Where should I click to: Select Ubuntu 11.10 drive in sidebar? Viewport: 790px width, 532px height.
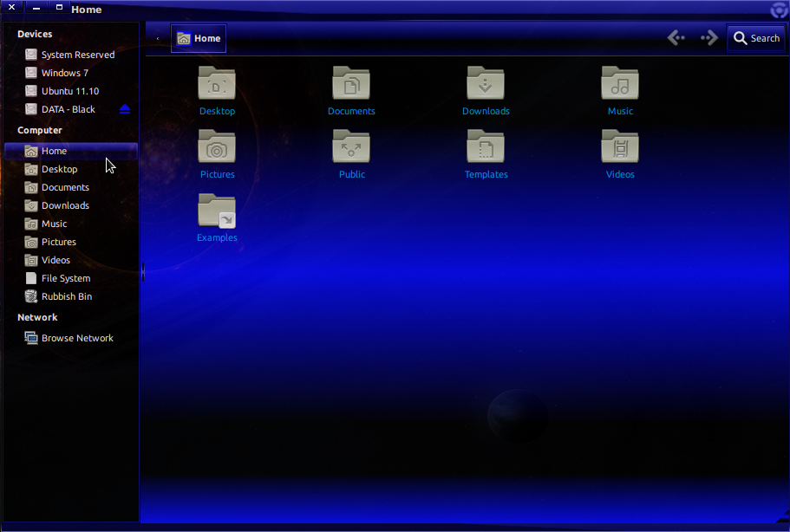coord(71,91)
